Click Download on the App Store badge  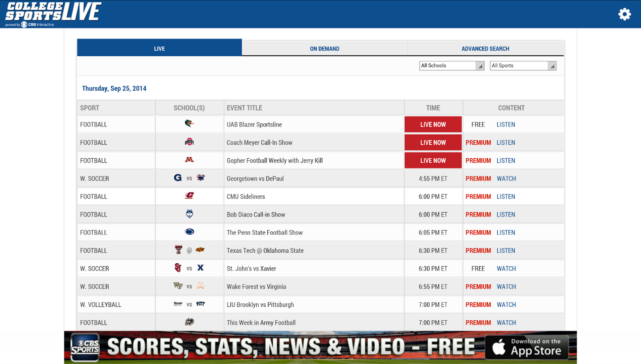pos(527,347)
